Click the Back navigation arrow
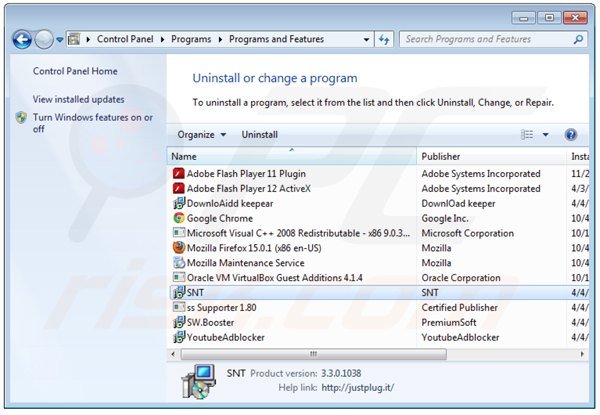The image size is (600, 415). click(x=22, y=39)
